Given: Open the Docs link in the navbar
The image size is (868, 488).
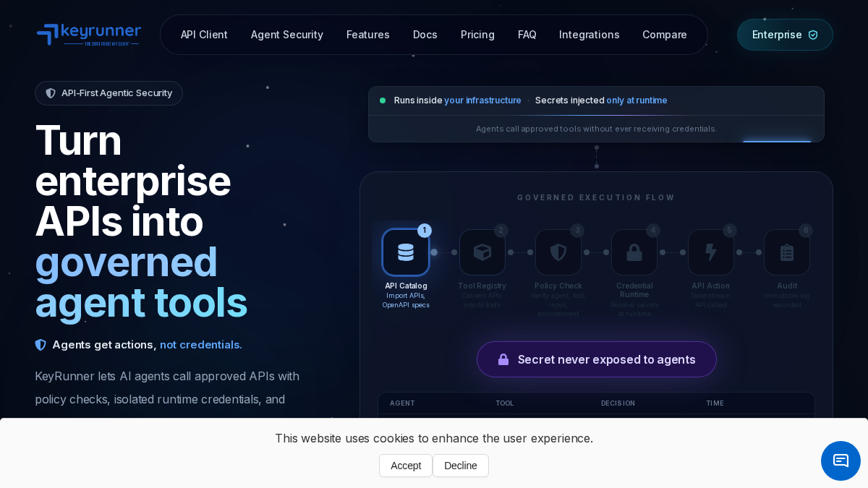Looking at the screenshot, I should click(x=425, y=35).
